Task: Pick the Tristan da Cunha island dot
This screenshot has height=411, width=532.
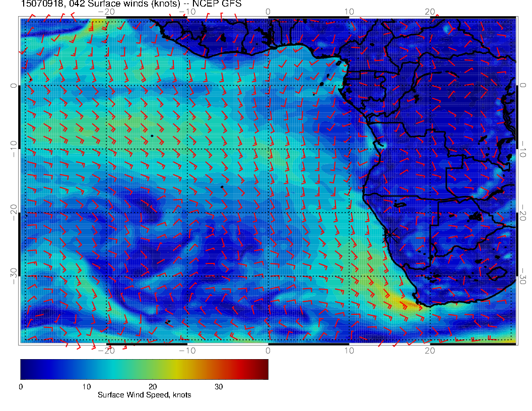Action: [168, 321]
